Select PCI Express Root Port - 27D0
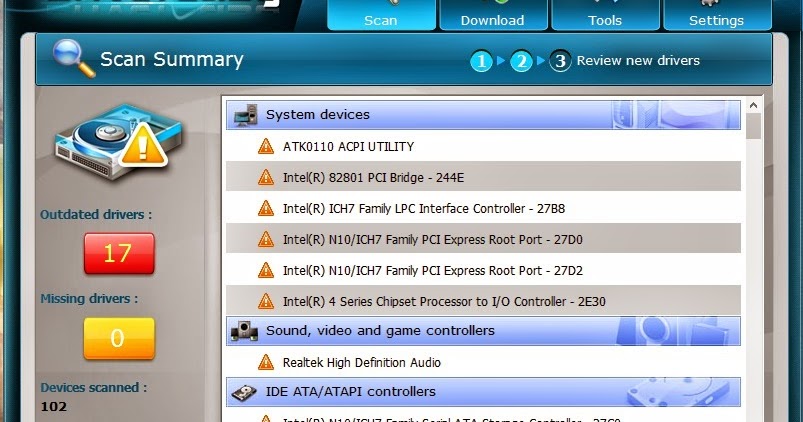The height and width of the screenshot is (422, 803). [x=483, y=238]
